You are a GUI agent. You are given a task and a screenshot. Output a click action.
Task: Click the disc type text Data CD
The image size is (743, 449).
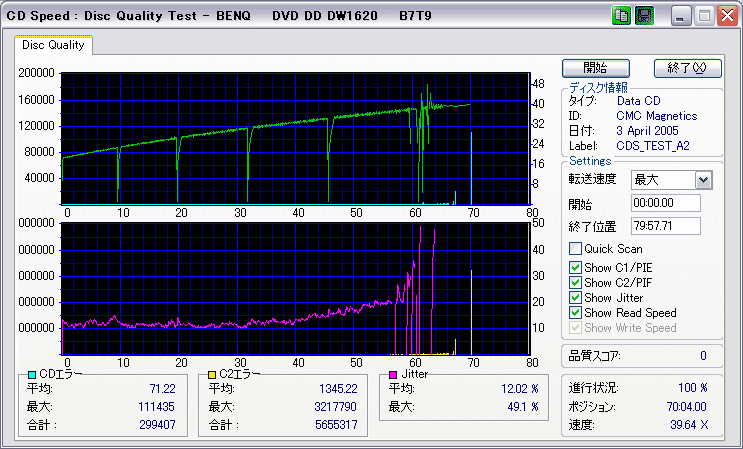pos(638,101)
